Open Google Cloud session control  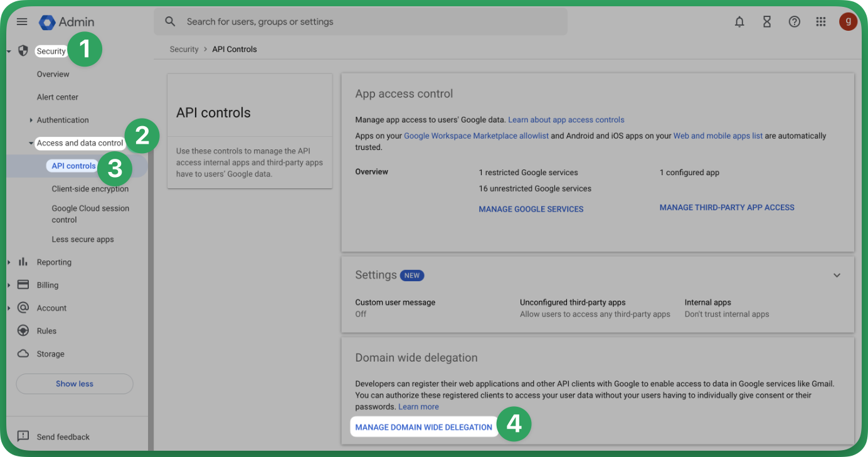coord(90,214)
